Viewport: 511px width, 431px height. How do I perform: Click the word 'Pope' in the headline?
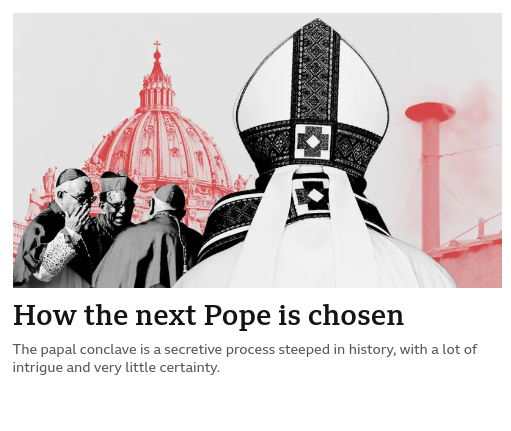pos(237,317)
